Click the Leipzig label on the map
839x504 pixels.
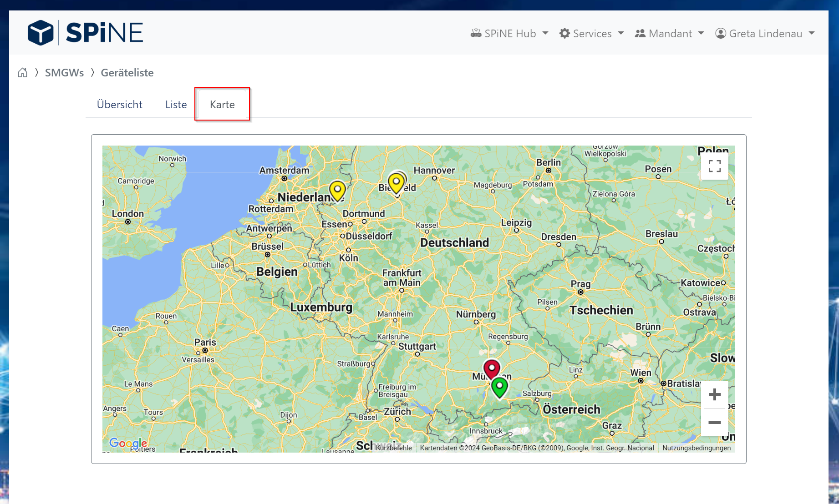(516, 223)
